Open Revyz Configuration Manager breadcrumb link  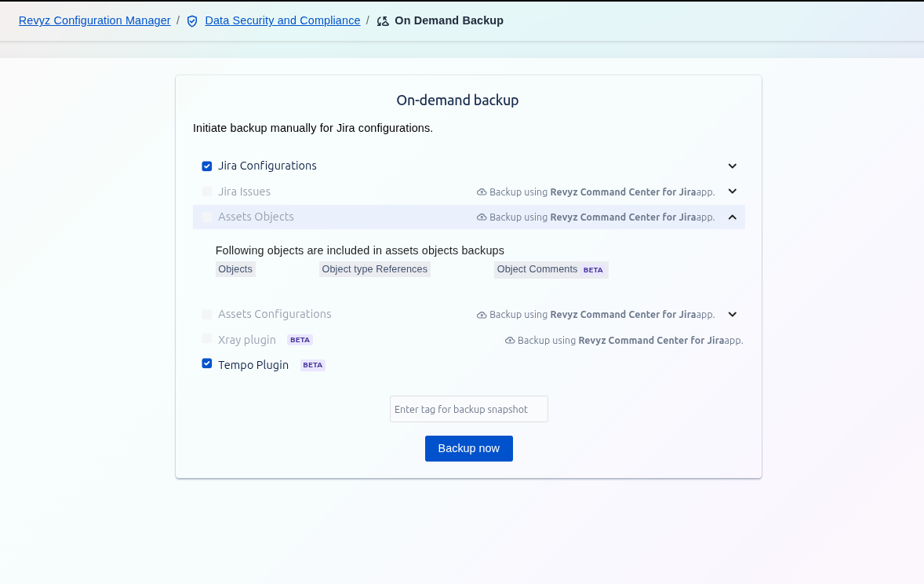pyautogui.click(x=95, y=20)
